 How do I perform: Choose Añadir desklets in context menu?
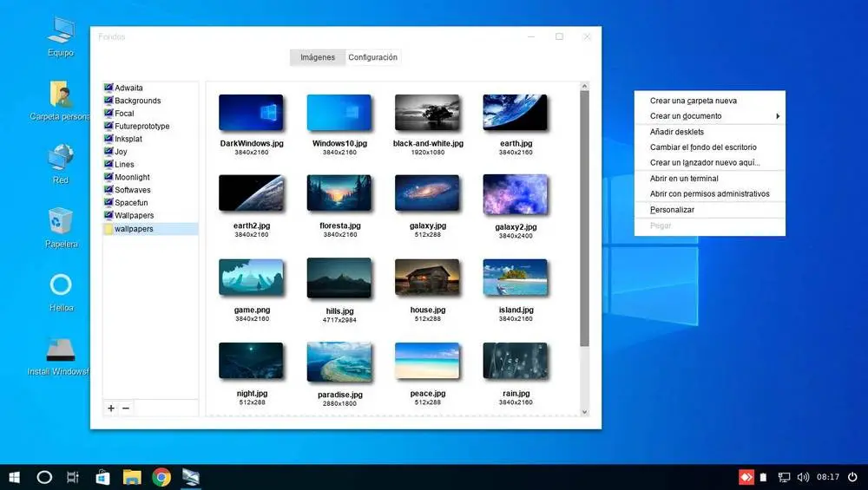point(710,132)
